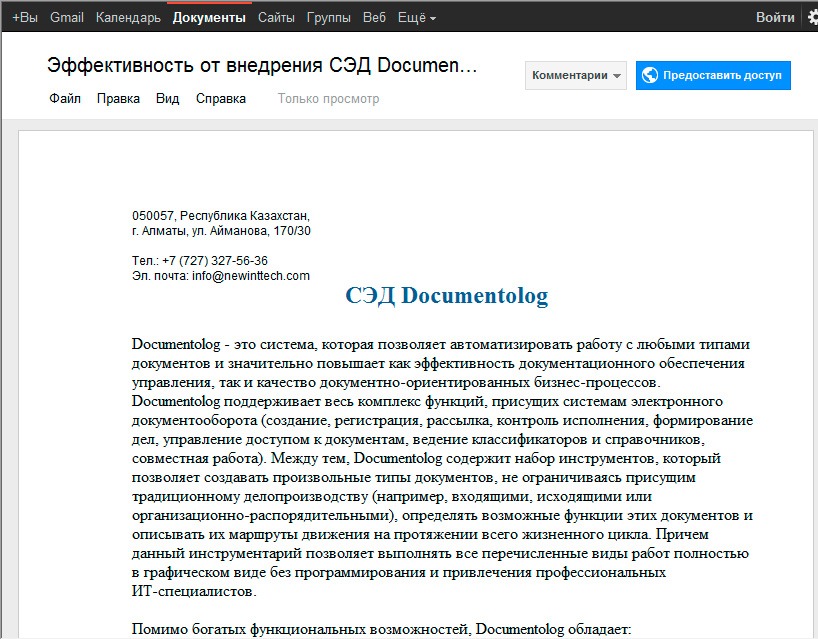Click paragraph line starting Помимо богатых функциональных
The width and height of the screenshot is (818, 639).
[381, 629]
